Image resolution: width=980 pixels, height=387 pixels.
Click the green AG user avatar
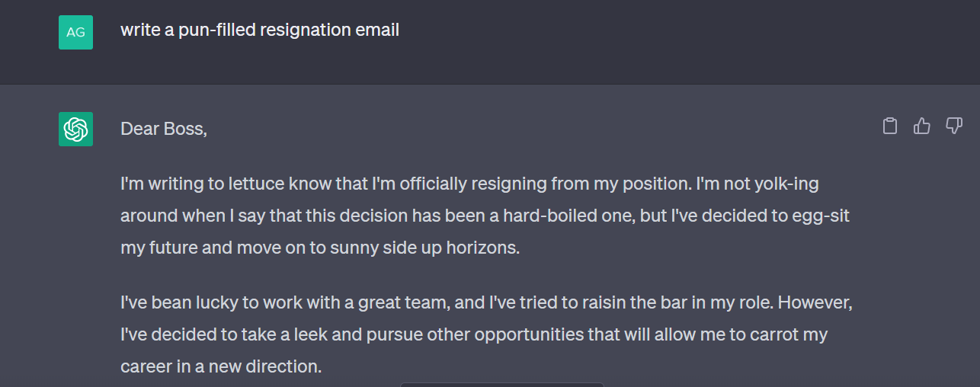(75, 32)
